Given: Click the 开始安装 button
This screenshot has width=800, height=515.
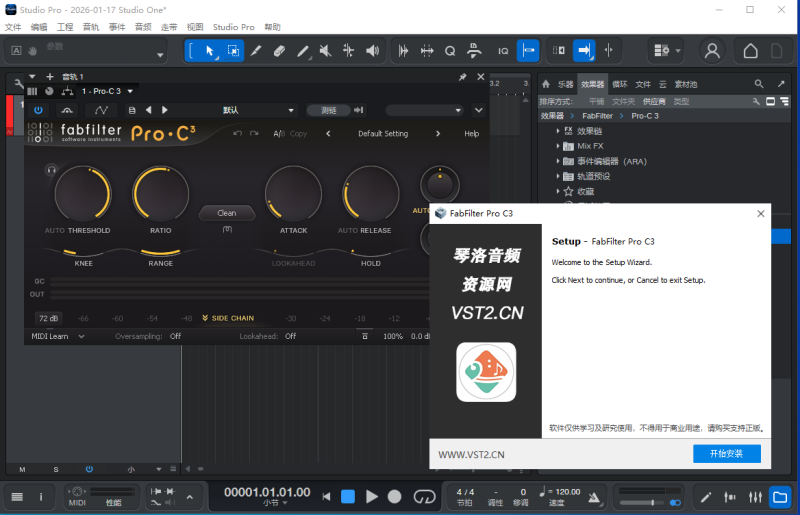Looking at the screenshot, I should pos(727,454).
